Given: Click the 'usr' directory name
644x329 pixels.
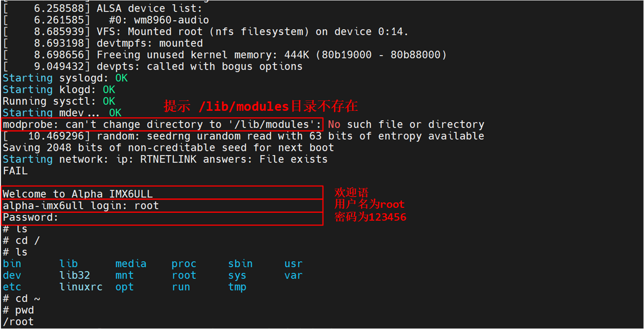Looking at the screenshot, I should point(293,264).
